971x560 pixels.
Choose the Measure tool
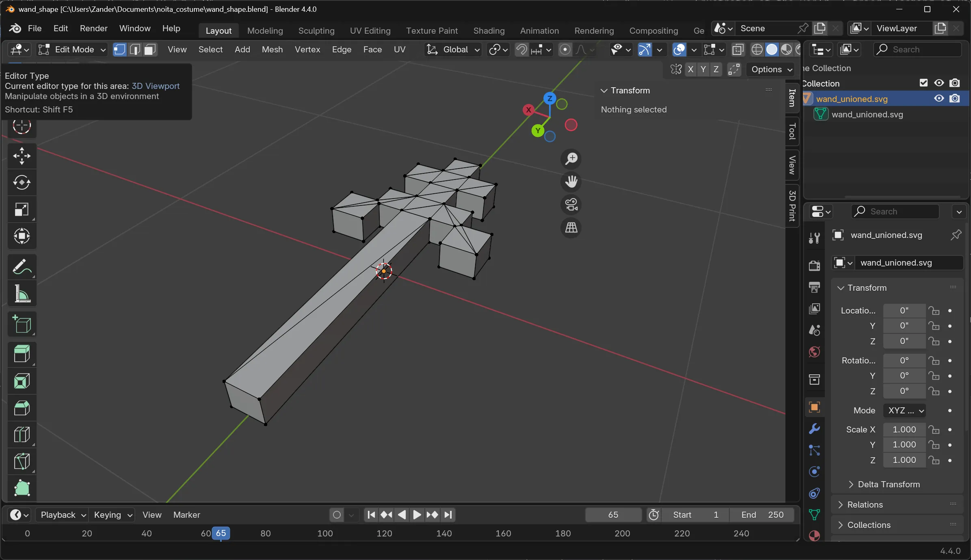point(22,294)
